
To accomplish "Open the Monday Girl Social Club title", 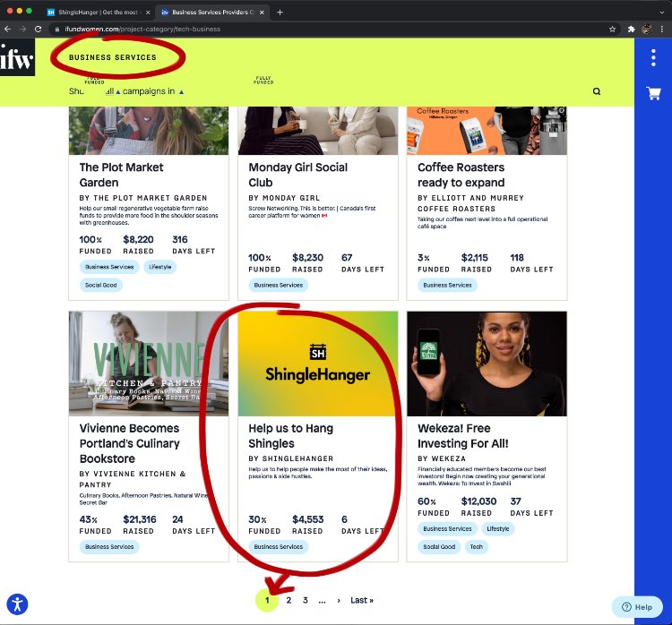I will (297, 175).
